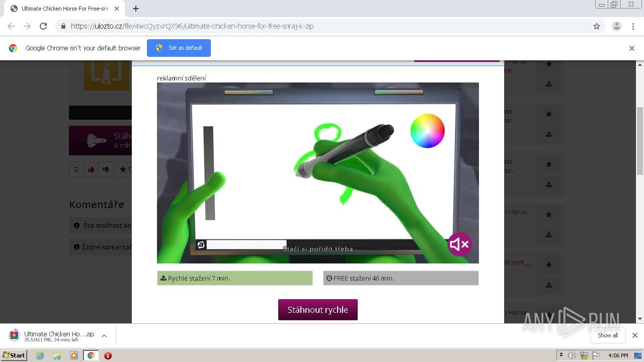Image resolution: width=644 pixels, height=362 pixels.
Task: Open Chrome profile avatar menu
Action: click(616, 26)
